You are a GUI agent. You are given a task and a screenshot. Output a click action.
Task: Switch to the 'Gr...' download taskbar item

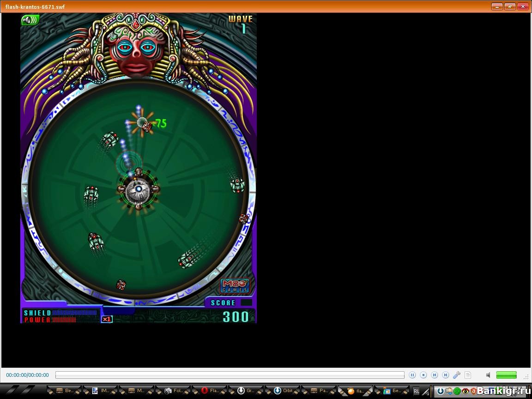[x=246, y=391]
